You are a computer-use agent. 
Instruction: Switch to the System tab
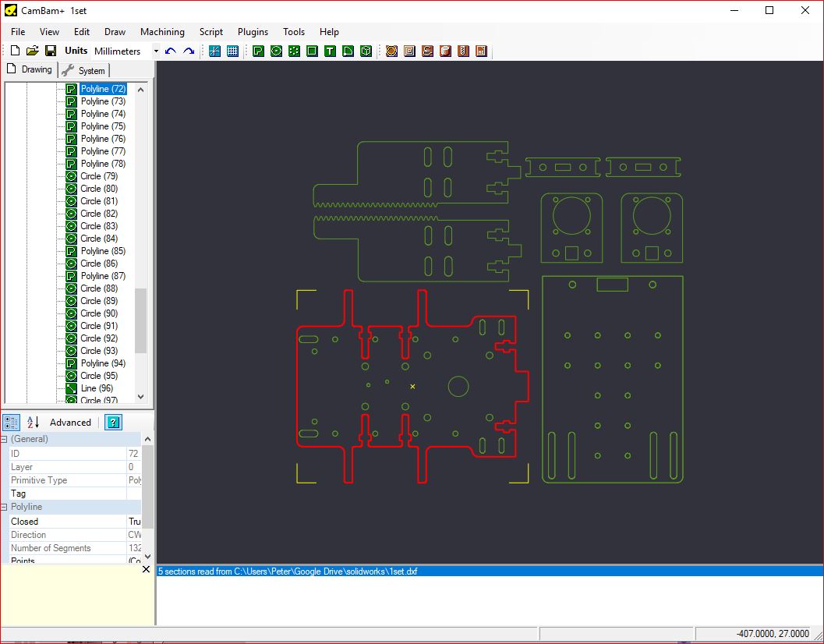[84, 70]
